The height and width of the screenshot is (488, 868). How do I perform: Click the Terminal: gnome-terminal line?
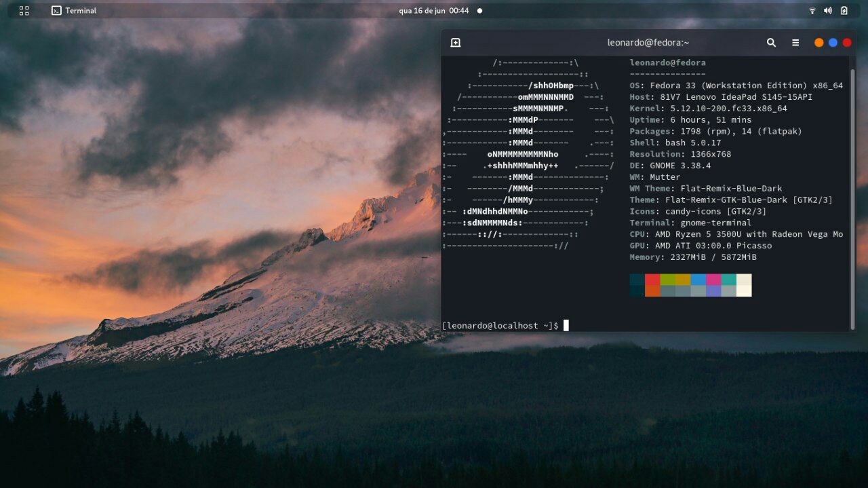[x=690, y=223]
